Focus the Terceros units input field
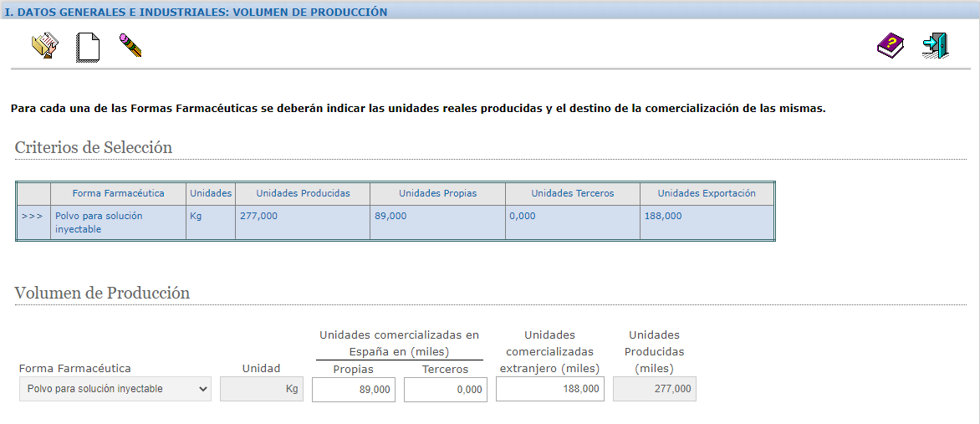Image resolution: width=980 pixels, height=424 pixels. pyautogui.click(x=446, y=390)
